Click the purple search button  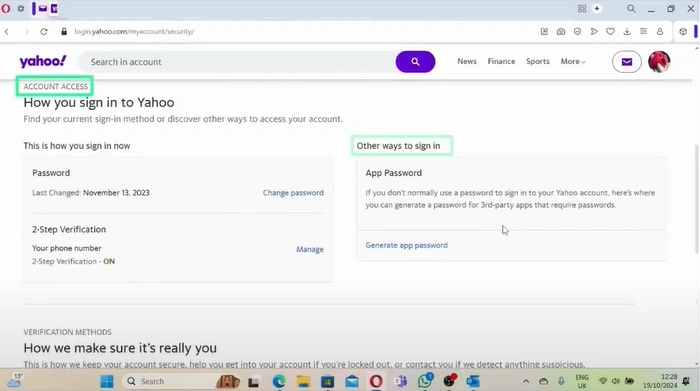click(x=415, y=62)
